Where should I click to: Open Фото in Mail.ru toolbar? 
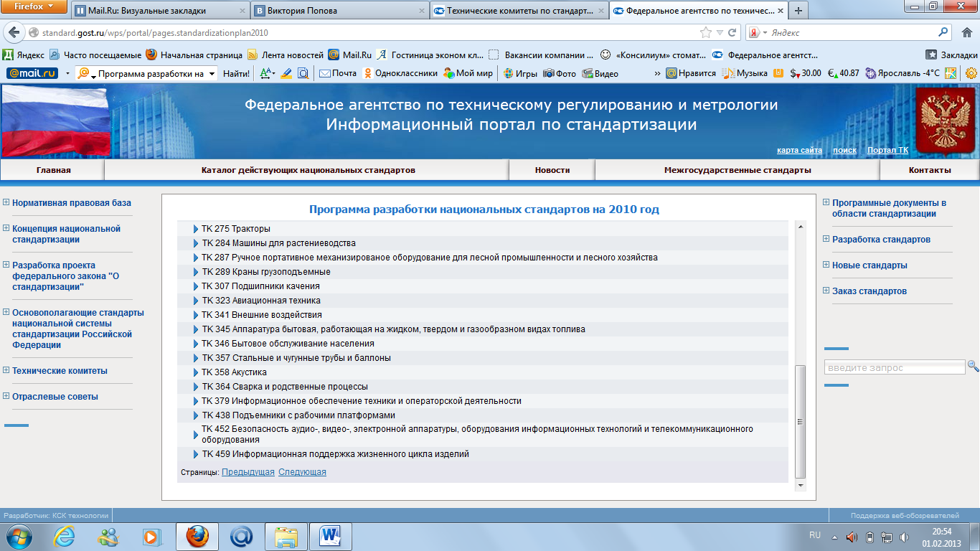[x=560, y=73]
